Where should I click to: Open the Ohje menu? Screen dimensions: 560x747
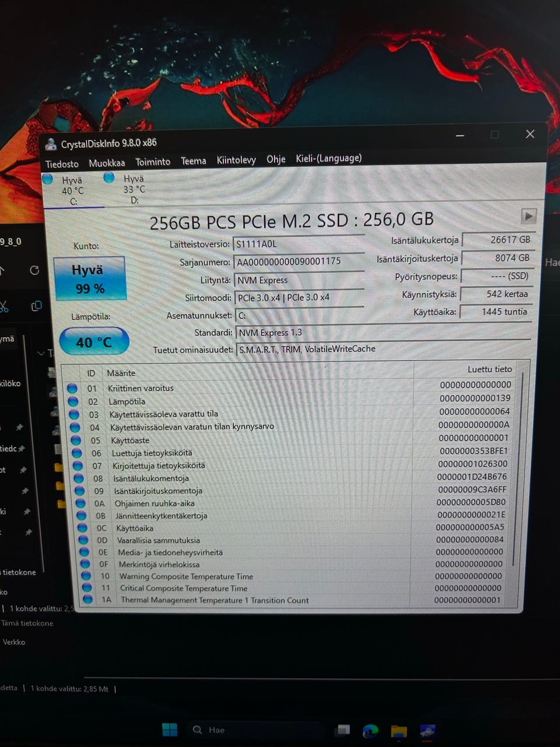276,159
